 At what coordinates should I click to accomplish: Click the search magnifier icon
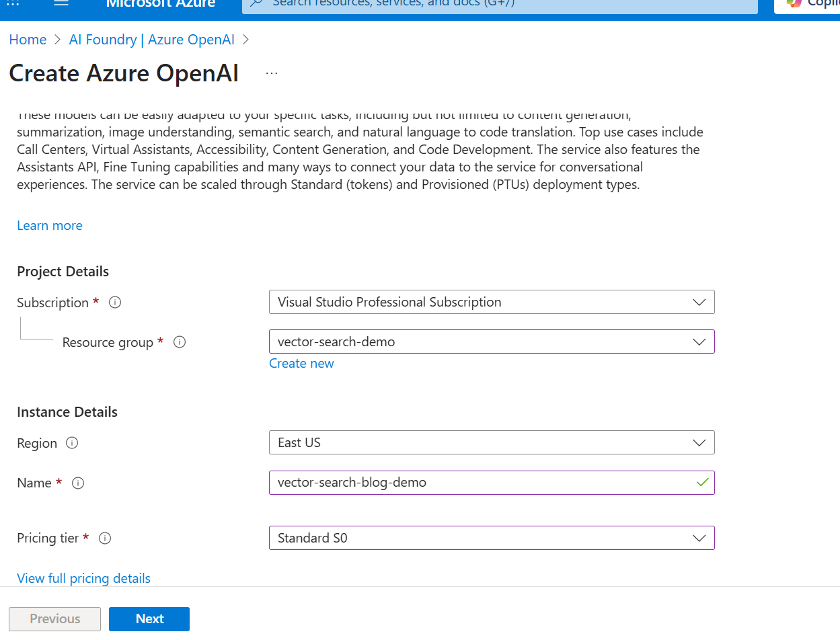click(256, 3)
